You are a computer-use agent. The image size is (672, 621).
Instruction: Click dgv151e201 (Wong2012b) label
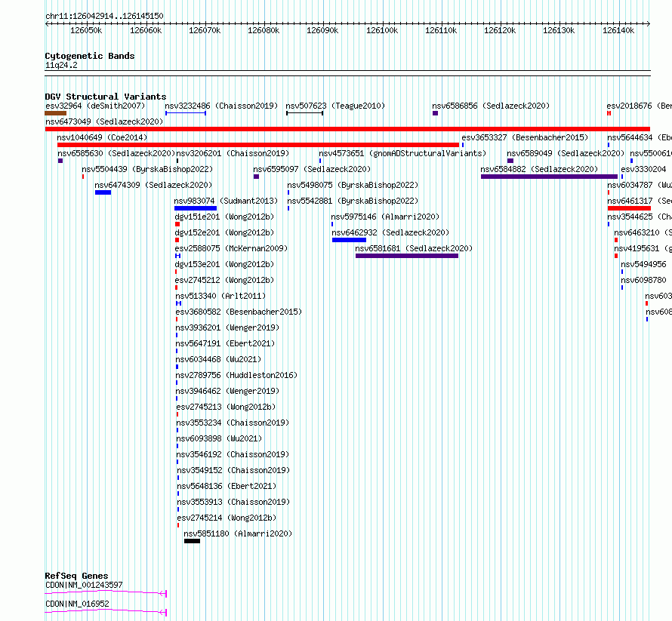pyautogui.click(x=224, y=217)
